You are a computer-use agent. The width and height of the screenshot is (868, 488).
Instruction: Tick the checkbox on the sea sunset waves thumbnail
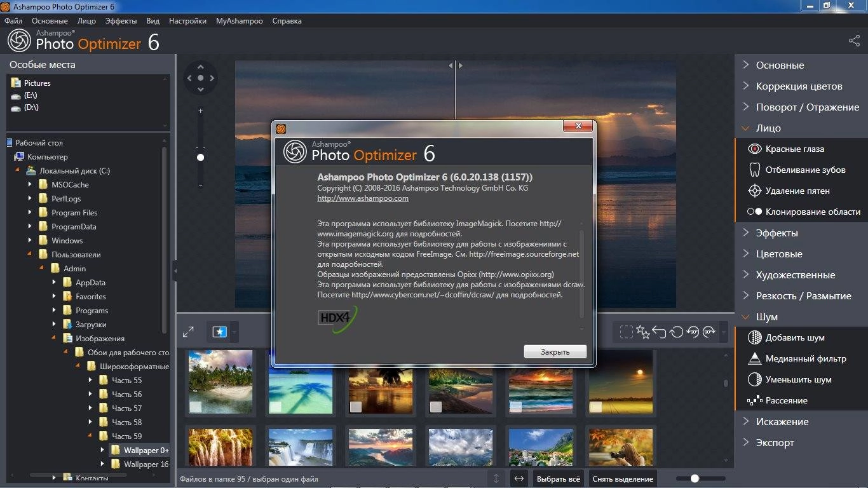click(x=516, y=407)
